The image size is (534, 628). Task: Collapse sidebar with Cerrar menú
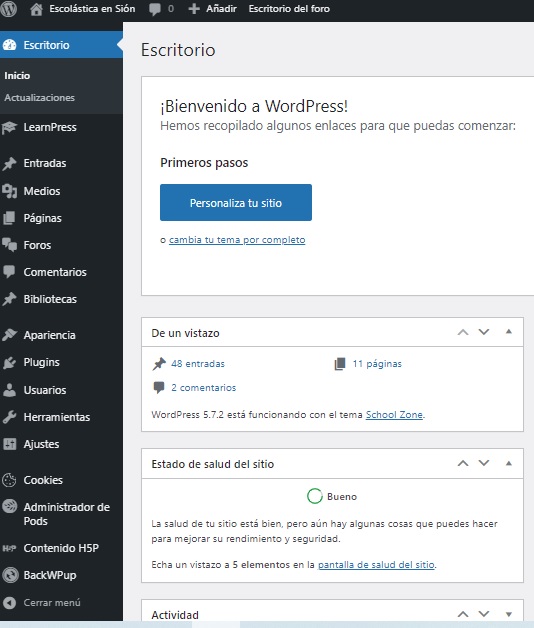[x=42, y=603]
